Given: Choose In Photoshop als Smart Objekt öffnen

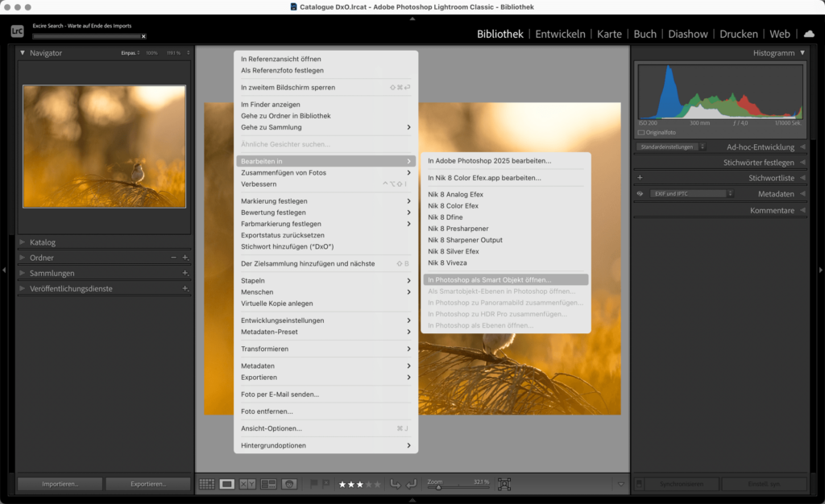Looking at the screenshot, I should 506,279.
